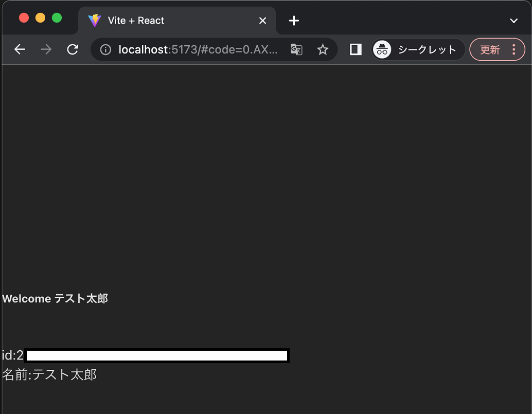Open the tab search chevron

click(x=513, y=21)
